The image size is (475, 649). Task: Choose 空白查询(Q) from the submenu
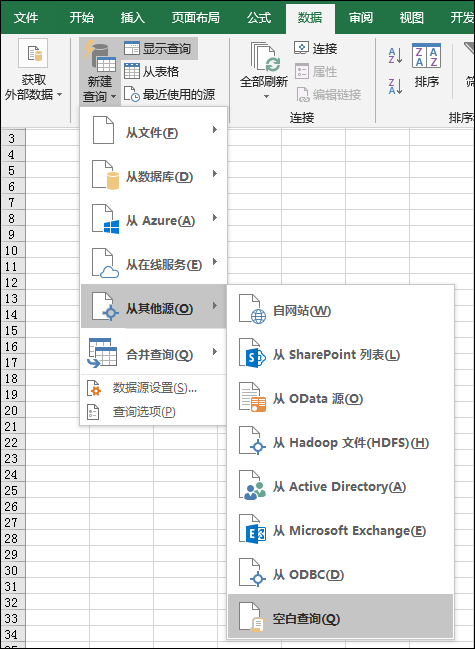coord(341,617)
